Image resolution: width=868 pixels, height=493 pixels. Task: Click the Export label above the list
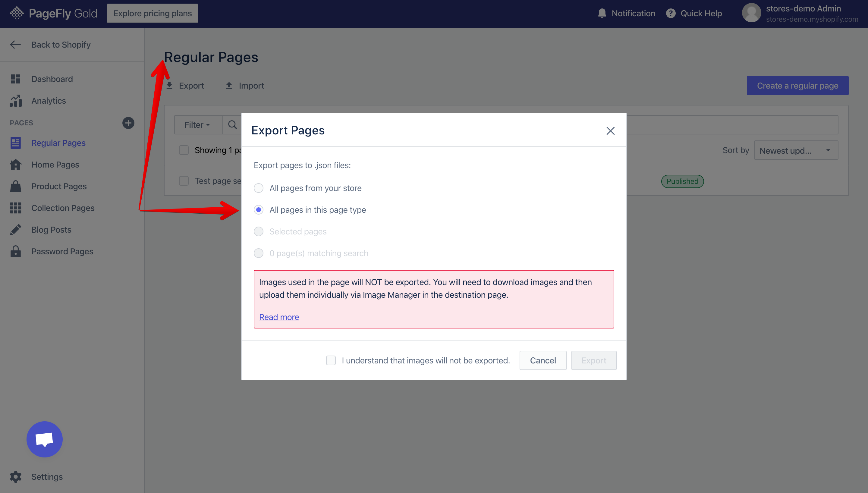pos(191,85)
